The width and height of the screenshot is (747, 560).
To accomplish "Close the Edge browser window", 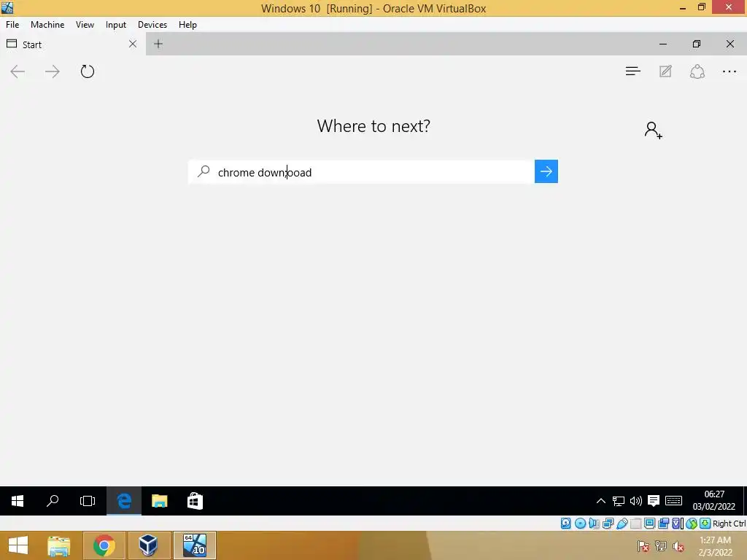I will click(x=729, y=44).
